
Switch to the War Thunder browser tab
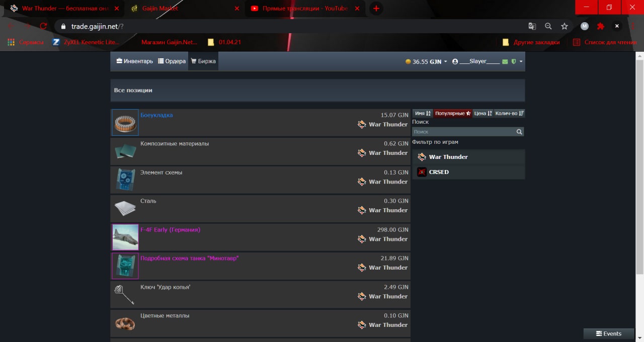pos(64,8)
